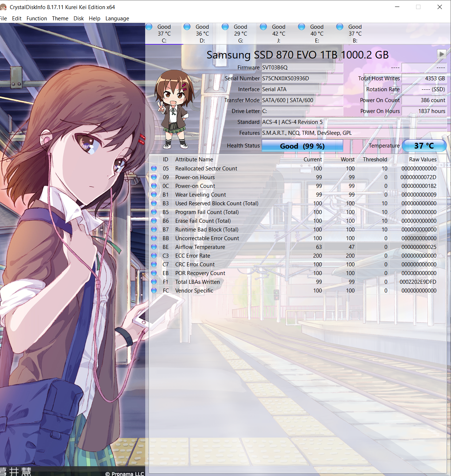The image size is (451, 476).
Task: Open the Theme menu
Action: tap(60, 19)
